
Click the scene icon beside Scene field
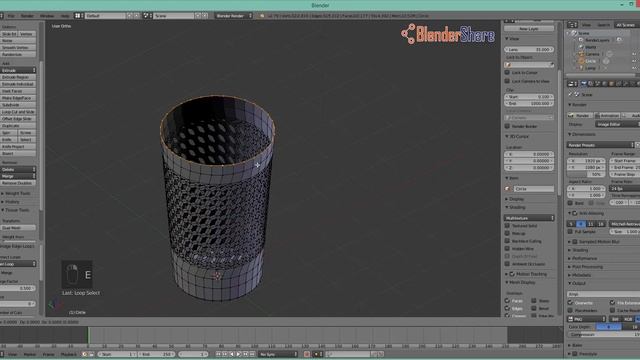146,16
